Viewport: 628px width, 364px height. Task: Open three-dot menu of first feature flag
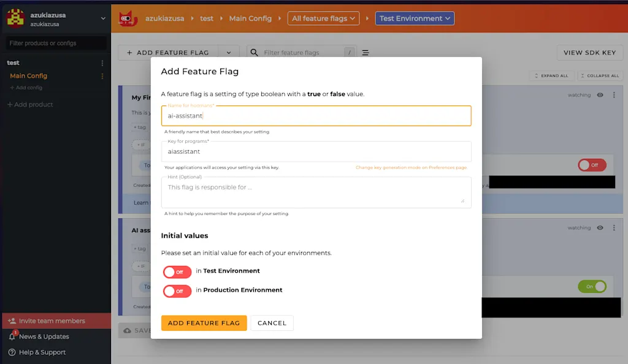[614, 95]
